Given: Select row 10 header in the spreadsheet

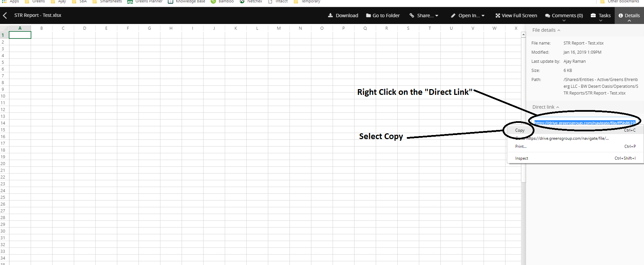Looking at the screenshot, I should coord(3,96).
